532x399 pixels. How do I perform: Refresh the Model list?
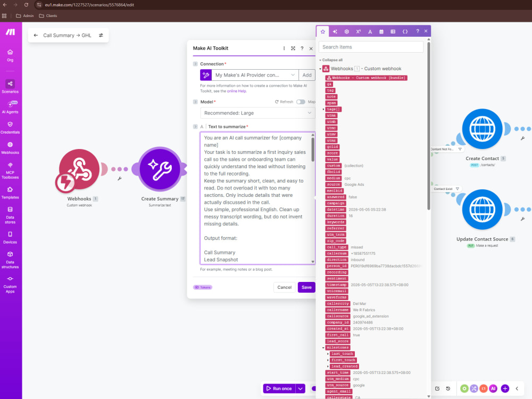(x=284, y=102)
